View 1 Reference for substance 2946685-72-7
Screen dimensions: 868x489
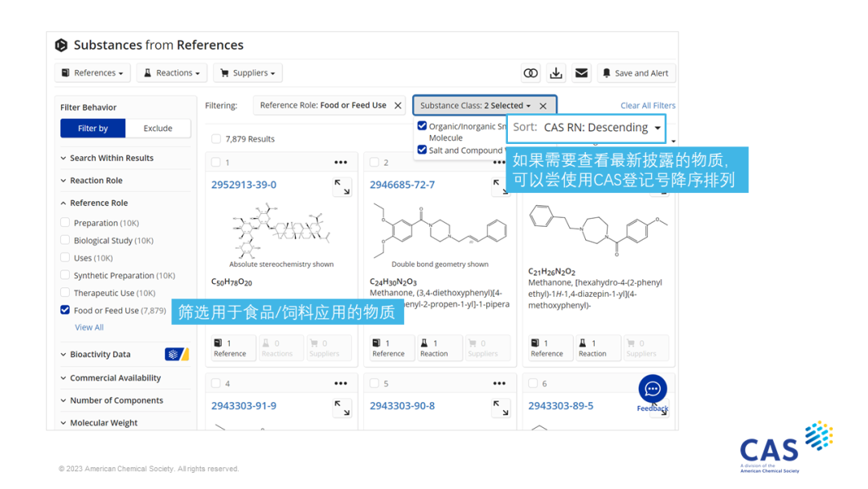tap(391, 348)
